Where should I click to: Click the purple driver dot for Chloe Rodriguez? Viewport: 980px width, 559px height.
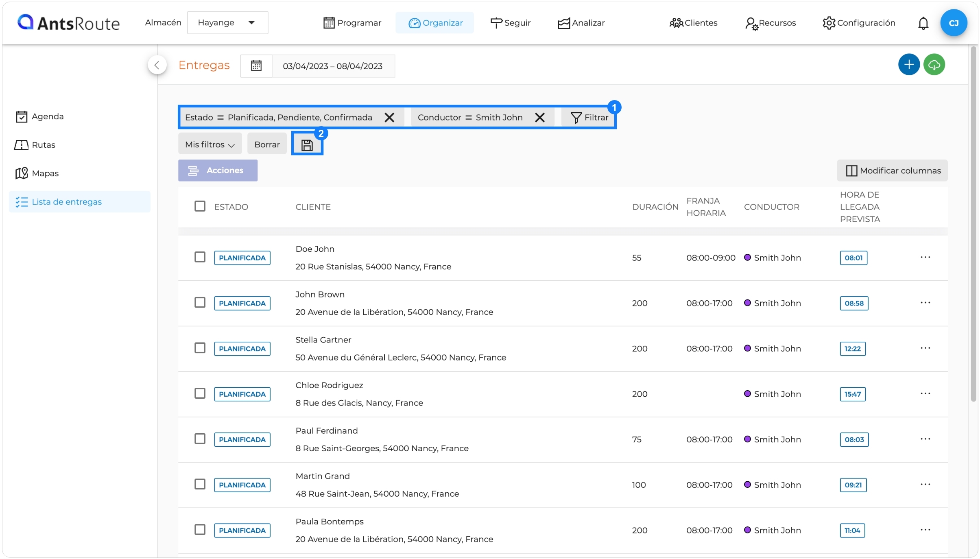click(747, 393)
